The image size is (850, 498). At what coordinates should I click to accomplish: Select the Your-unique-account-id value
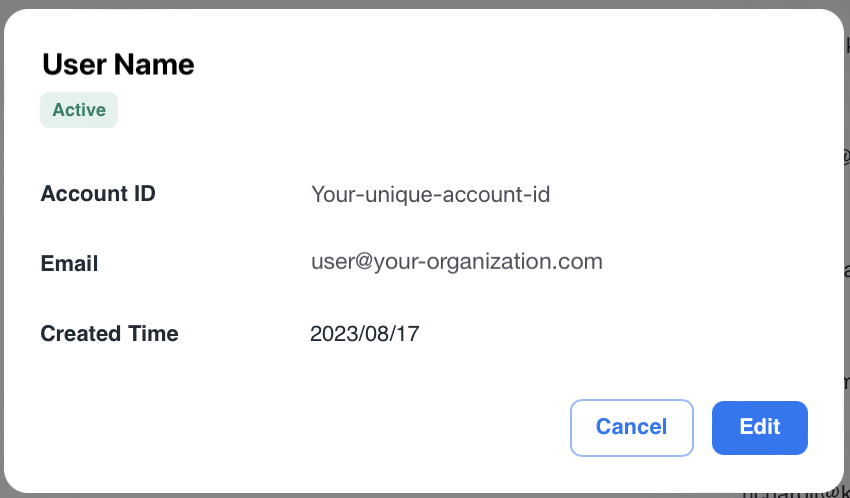pos(431,194)
